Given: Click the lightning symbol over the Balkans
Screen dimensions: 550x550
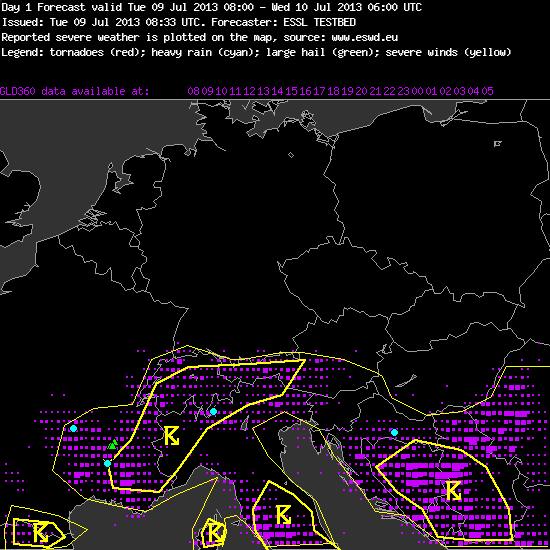Looking at the screenshot, I should pos(454,490).
